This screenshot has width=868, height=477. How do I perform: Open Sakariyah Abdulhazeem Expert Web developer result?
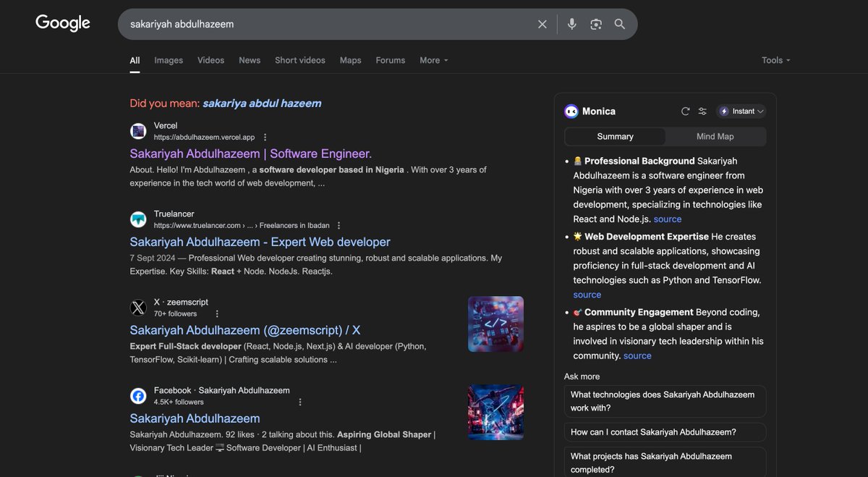260,242
